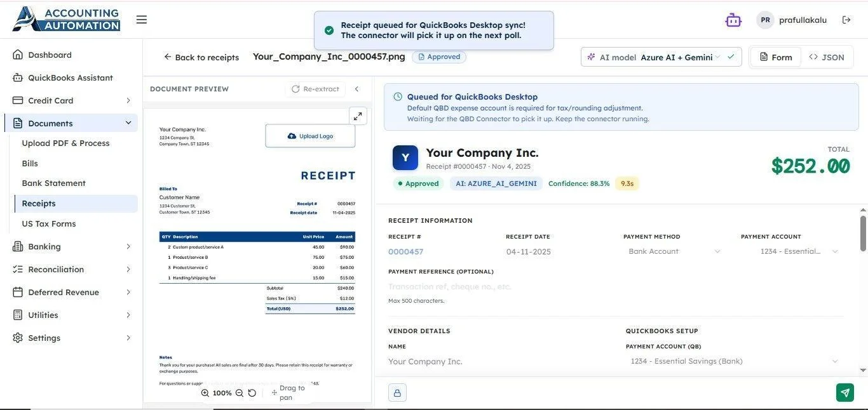
Task: Click the Receipt # value 0000457
Action: [405, 251]
